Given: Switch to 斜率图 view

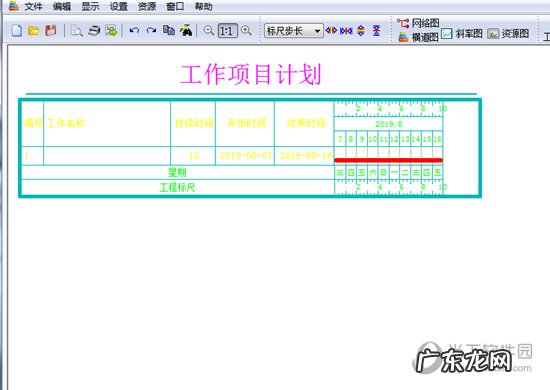Looking at the screenshot, I should pyautogui.click(x=462, y=34).
